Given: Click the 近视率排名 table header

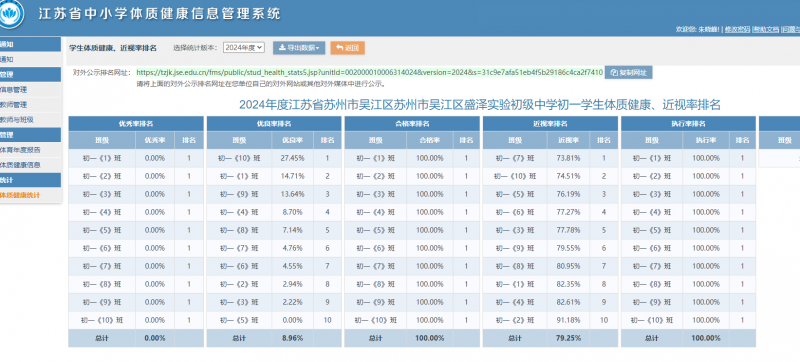Looking at the screenshot, I should pyautogui.click(x=550, y=123).
